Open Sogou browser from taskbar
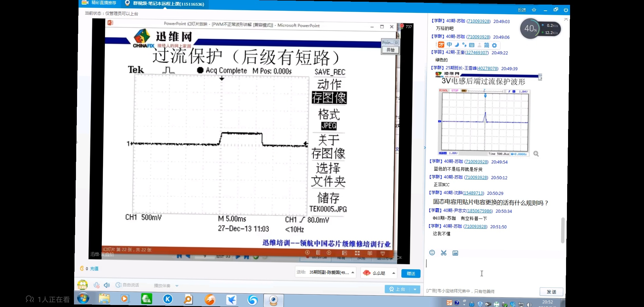644x307 pixels. [x=252, y=300]
